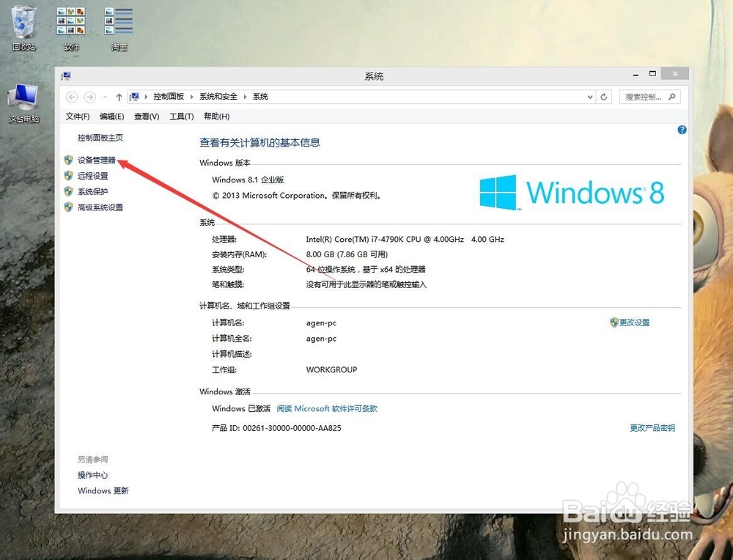Click the shield icon beside 更改设置
Screen dimensions: 733x560
tap(614, 323)
